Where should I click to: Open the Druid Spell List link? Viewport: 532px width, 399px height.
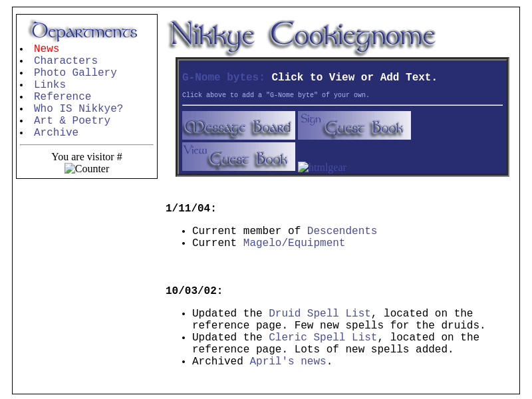[x=319, y=313]
